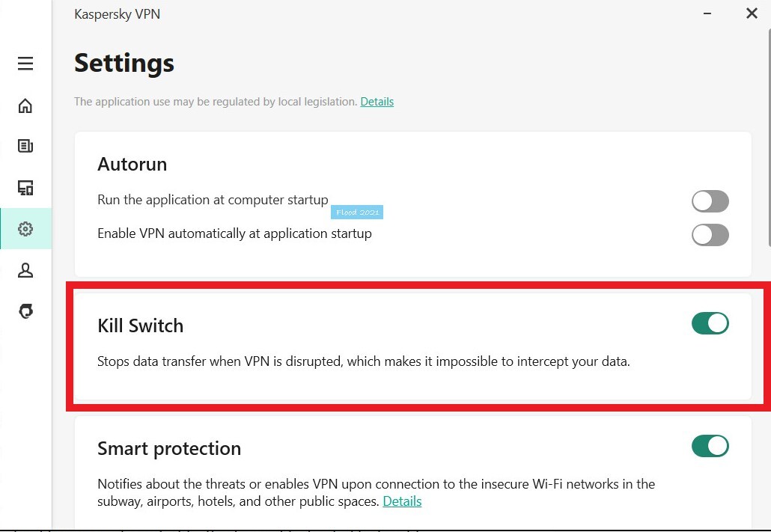The image size is (771, 532).
Task: Click the Smart protection heading
Action: click(169, 449)
